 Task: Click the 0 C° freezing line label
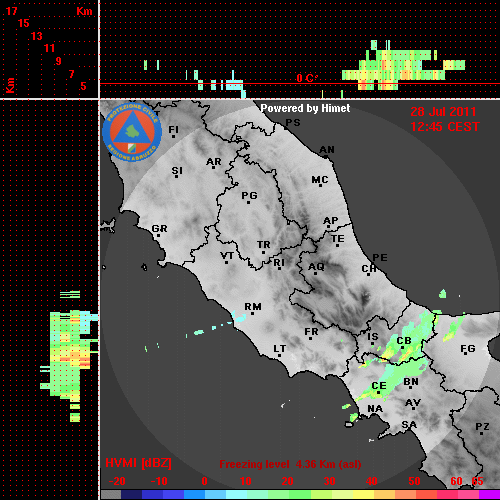click(x=307, y=78)
